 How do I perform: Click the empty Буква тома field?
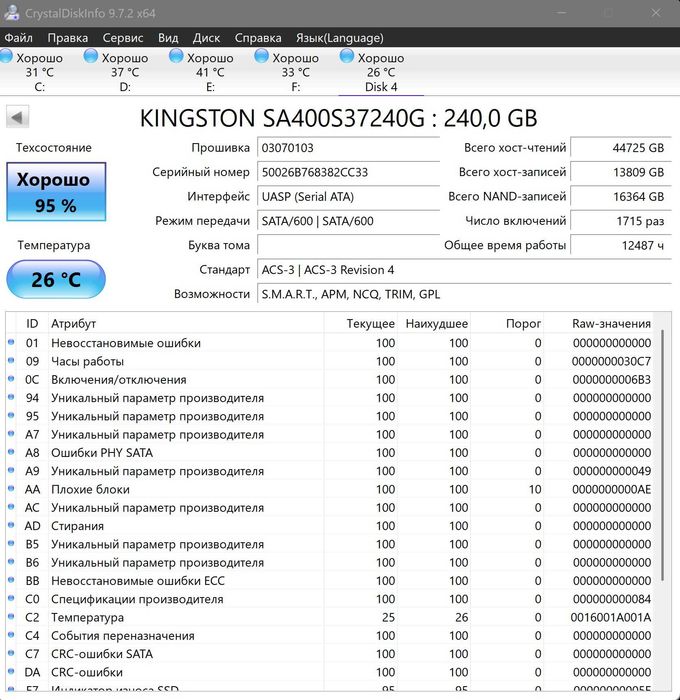348,245
